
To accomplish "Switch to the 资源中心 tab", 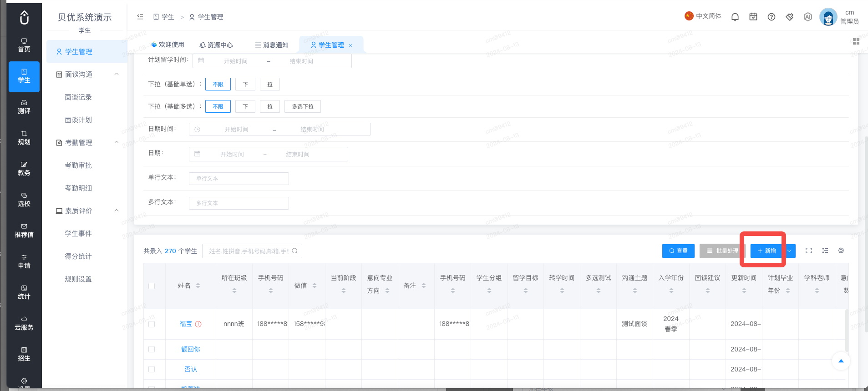I will pos(216,45).
